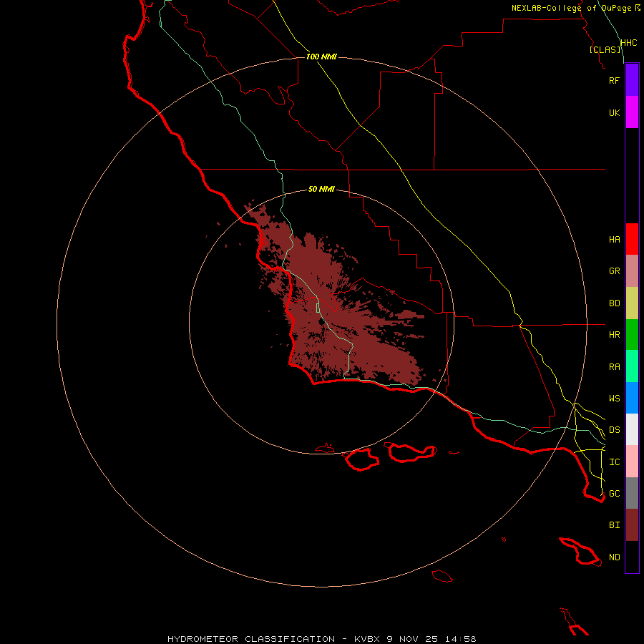Click the WS blue legend swatch

pyautogui.click(x=632, y=398)
